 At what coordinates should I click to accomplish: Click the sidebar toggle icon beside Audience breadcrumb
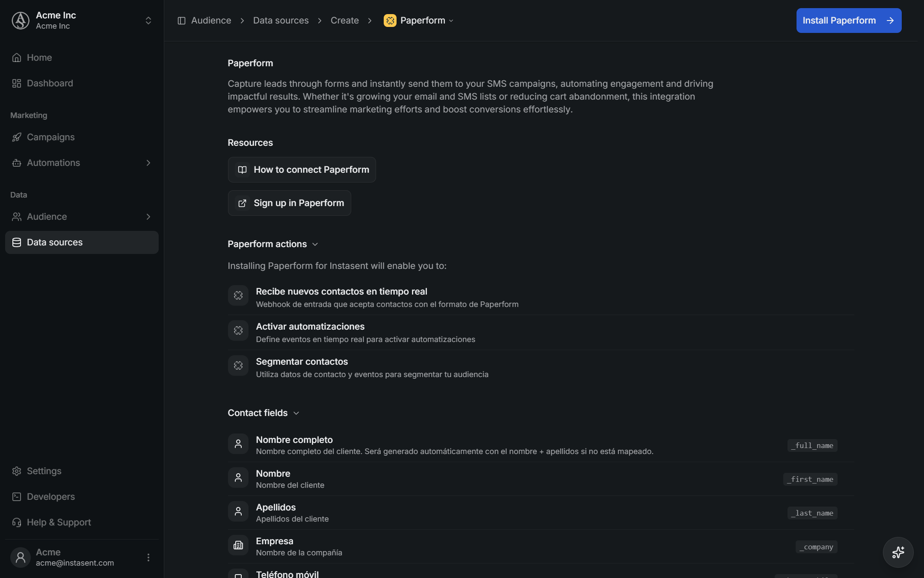[x=181, y=21]
